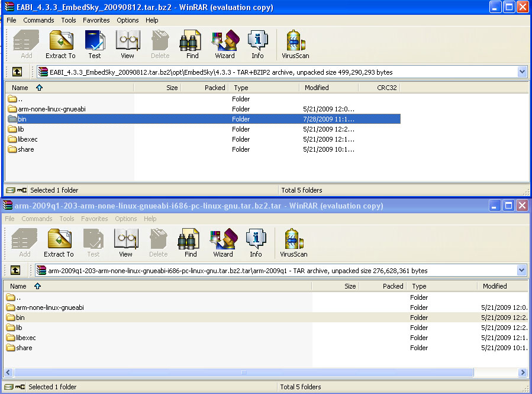Sort by Packed column in top window
Image resolution: width=532 pixels, height=394 pixels.
pyautogui.click(x=205, y=88)
